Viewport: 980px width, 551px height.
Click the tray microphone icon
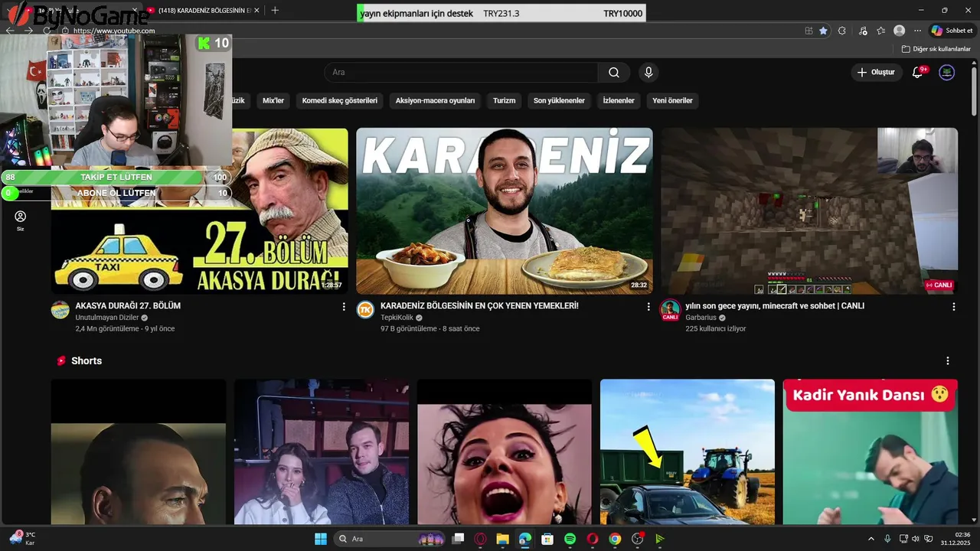tap(887, 539)
